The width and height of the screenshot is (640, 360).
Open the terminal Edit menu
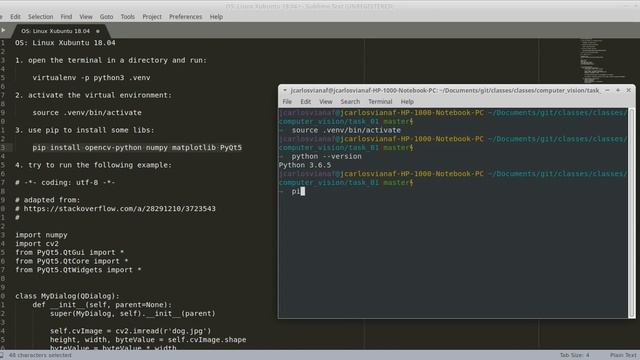click(306, 102)
